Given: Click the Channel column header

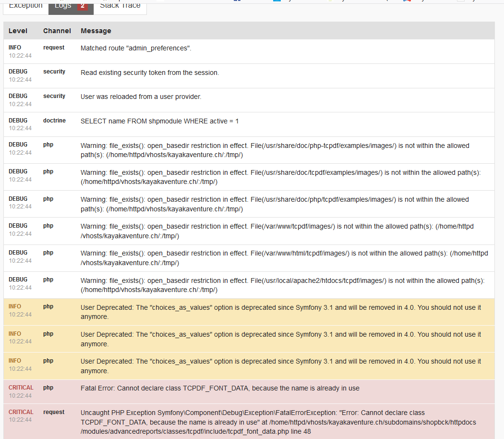Looking at the screenshot, I should tap(57, 31).
